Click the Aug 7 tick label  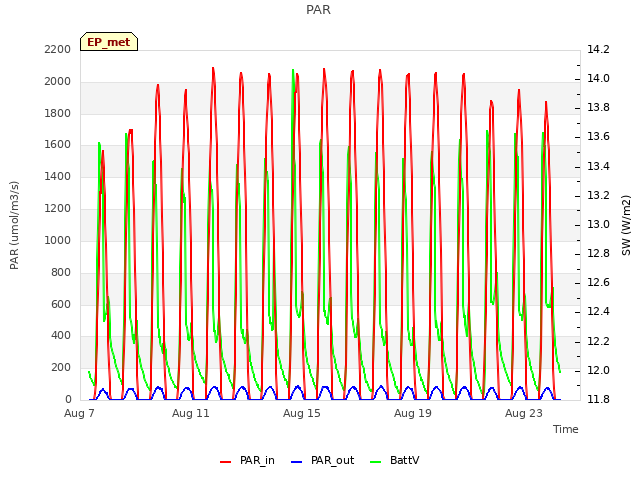(x=79, y=413)
